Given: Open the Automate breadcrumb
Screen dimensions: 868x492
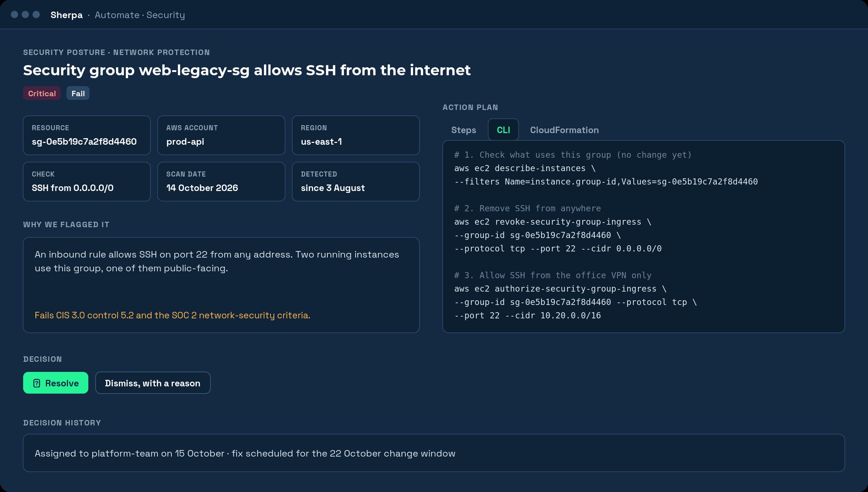Looking at the screenshot, I should click(117, 15).
